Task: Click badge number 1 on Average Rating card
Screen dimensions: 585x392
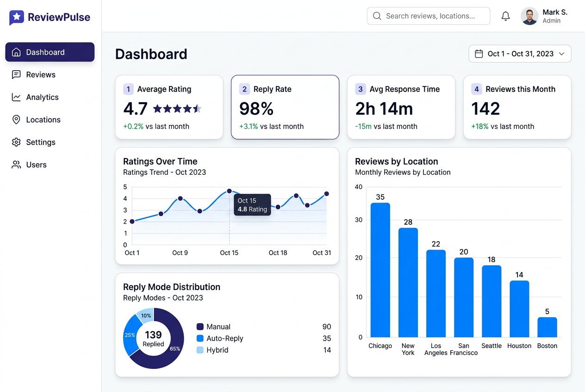Action: (x=128, y=89)
